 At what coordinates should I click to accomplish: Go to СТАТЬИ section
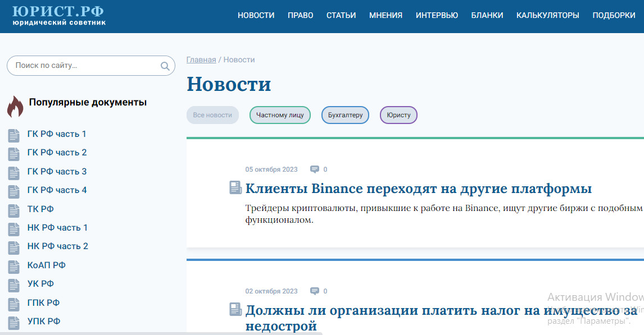(x=341, y=15)
